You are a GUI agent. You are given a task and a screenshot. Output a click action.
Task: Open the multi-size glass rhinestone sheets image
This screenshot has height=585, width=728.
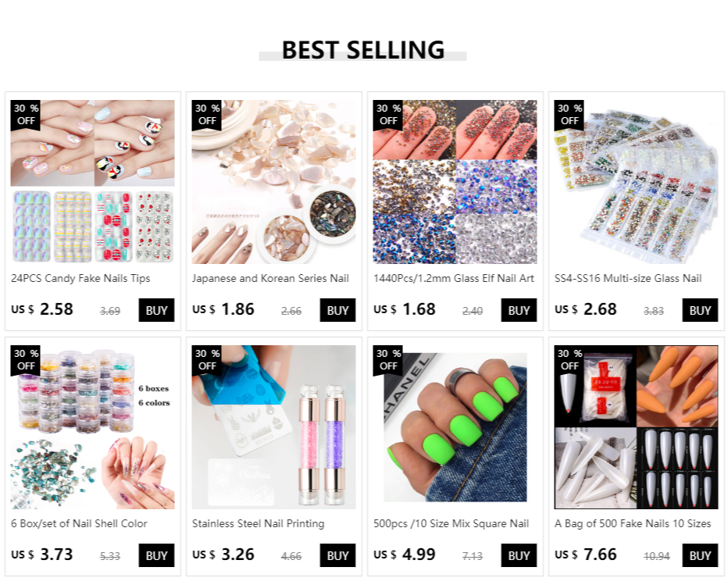(636, 182)
